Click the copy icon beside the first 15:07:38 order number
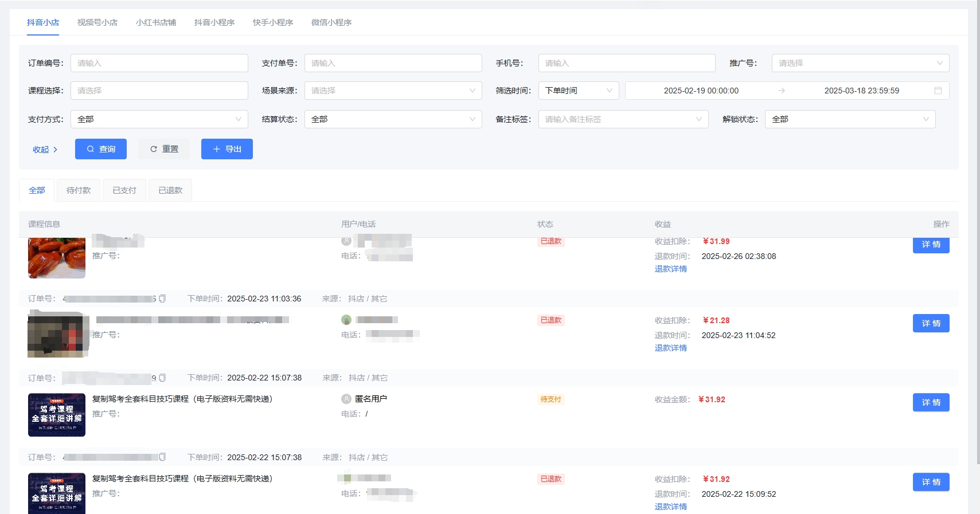Image resolution: width=980 pixels, height=514 pixels. 162,378
